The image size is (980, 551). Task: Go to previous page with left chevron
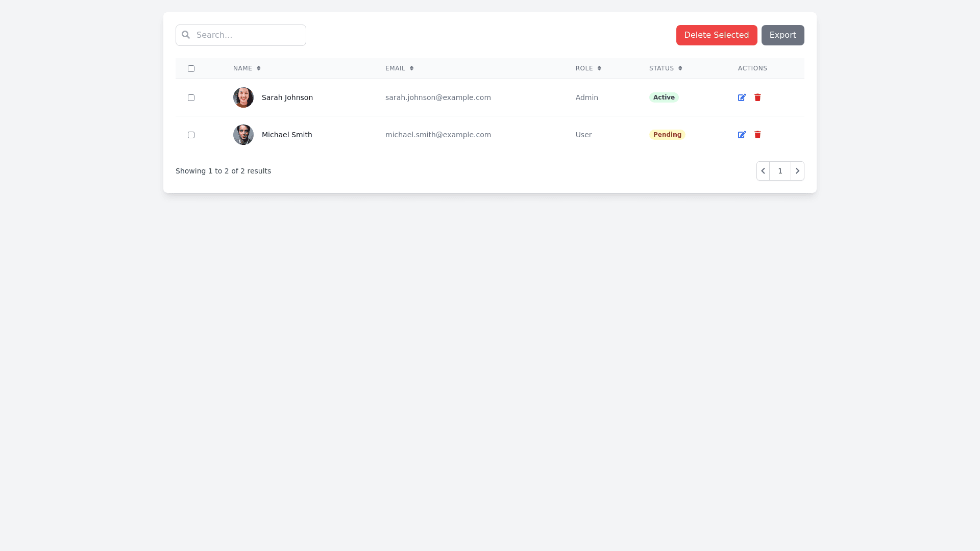click(763, 171)
